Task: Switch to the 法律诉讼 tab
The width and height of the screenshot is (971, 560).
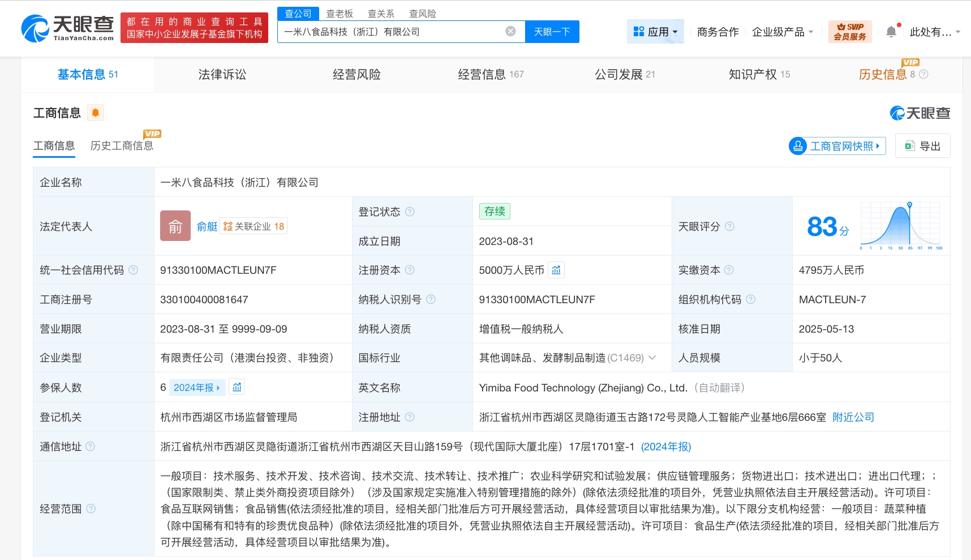Action: click(222, 75)
